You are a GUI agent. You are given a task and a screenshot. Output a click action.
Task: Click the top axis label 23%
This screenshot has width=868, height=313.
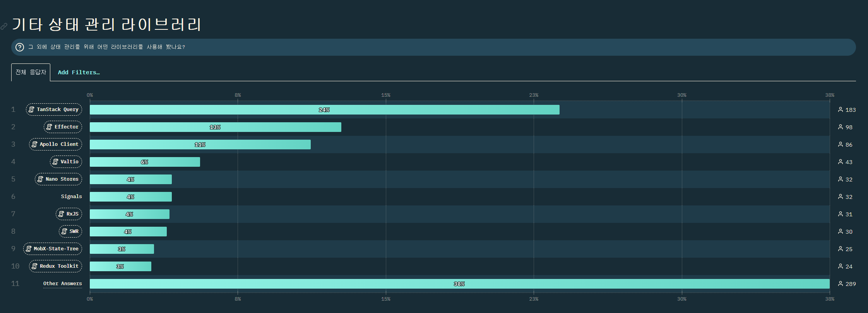[x=534, y=95]
